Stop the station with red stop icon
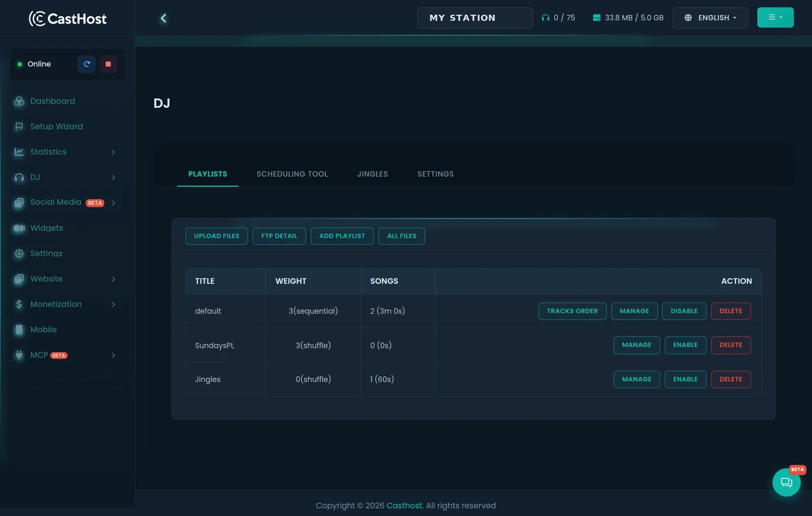Screen dimensions: 812x516 click(108, 64)
